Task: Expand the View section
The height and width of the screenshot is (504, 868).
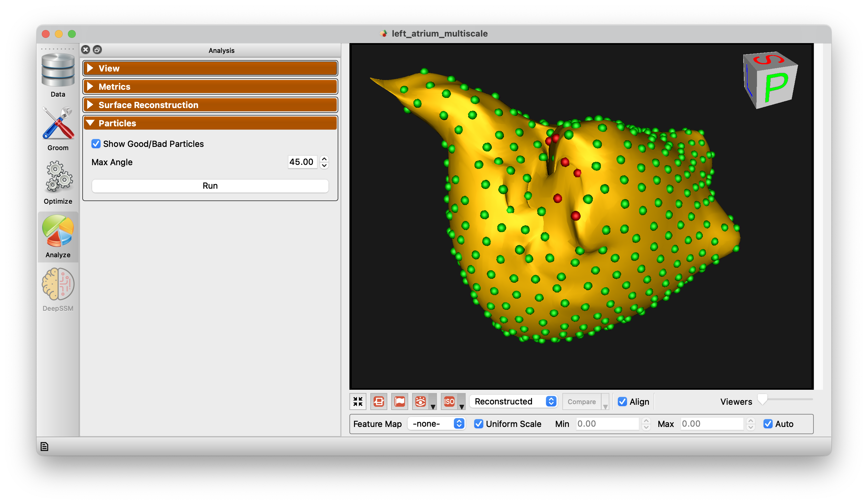Action: 210,68
